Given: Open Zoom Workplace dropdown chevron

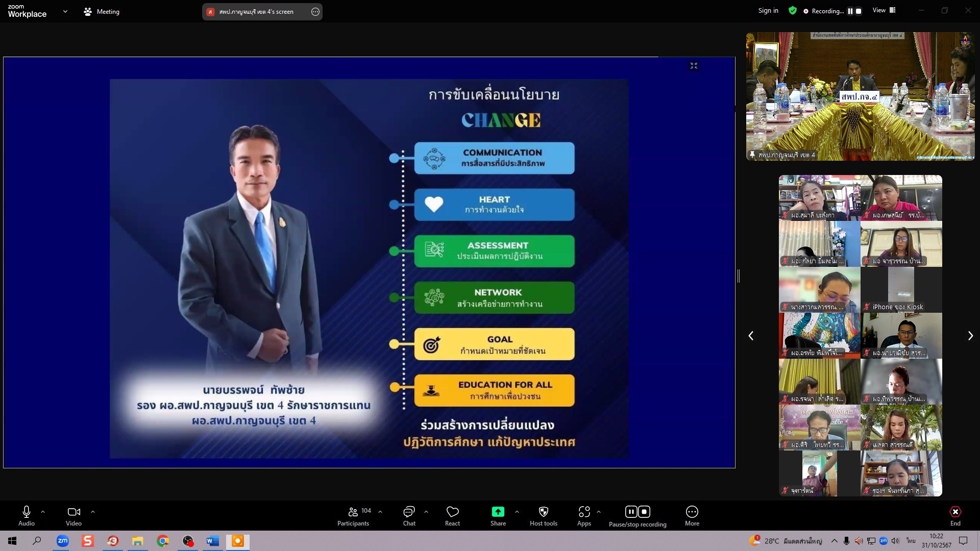Looking at the screenshot, I should coord(65,11).
